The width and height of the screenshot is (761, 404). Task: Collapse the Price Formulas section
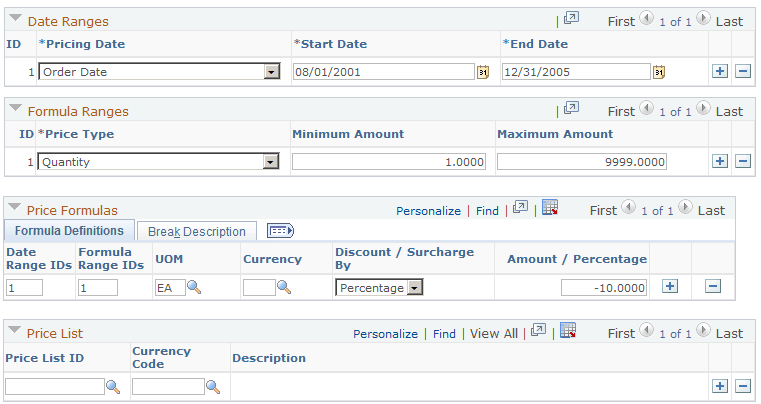[15, 207]
